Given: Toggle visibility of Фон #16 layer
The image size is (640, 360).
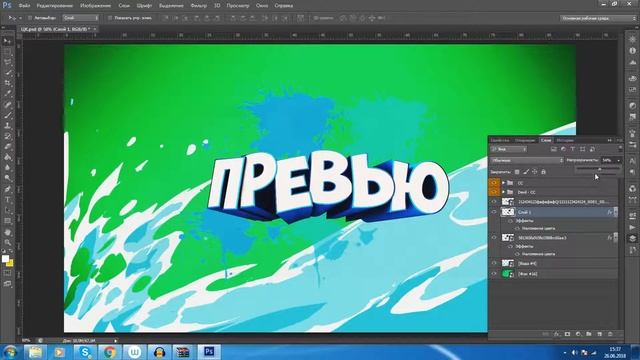Looking at the screenshot, I should point(494,274).
